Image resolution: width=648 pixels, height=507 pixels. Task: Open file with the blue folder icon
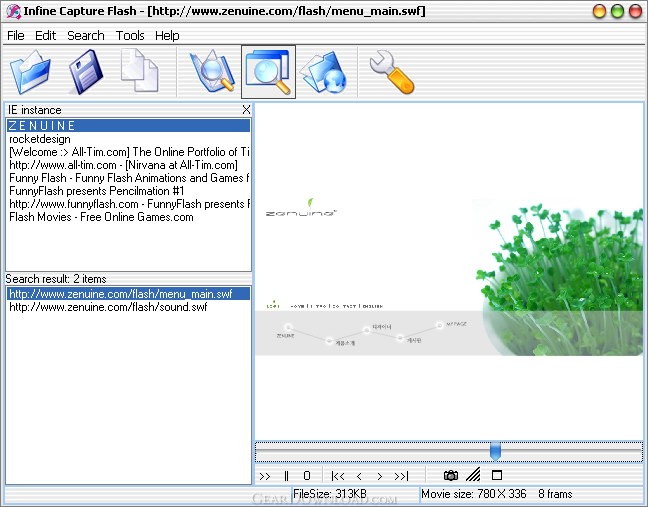pos(31,72)
